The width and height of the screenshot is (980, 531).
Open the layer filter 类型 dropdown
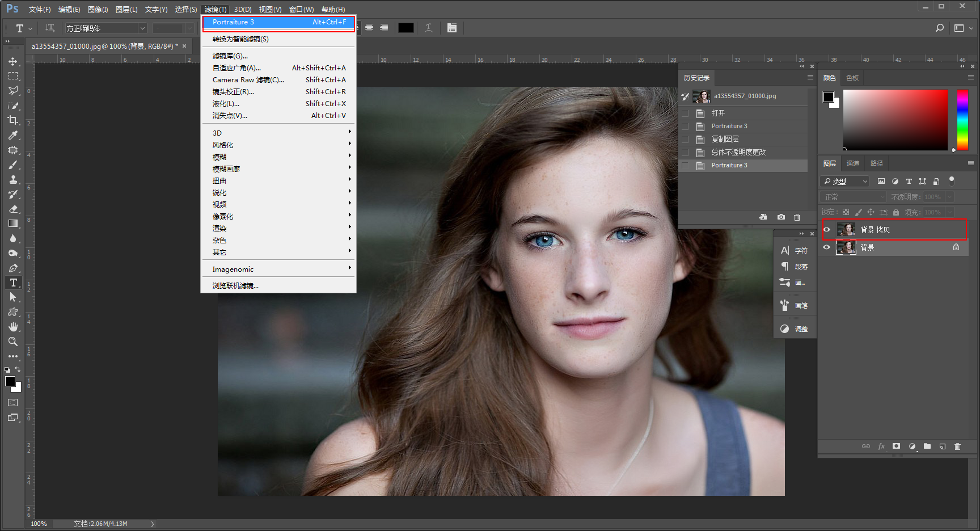[845, 182]
